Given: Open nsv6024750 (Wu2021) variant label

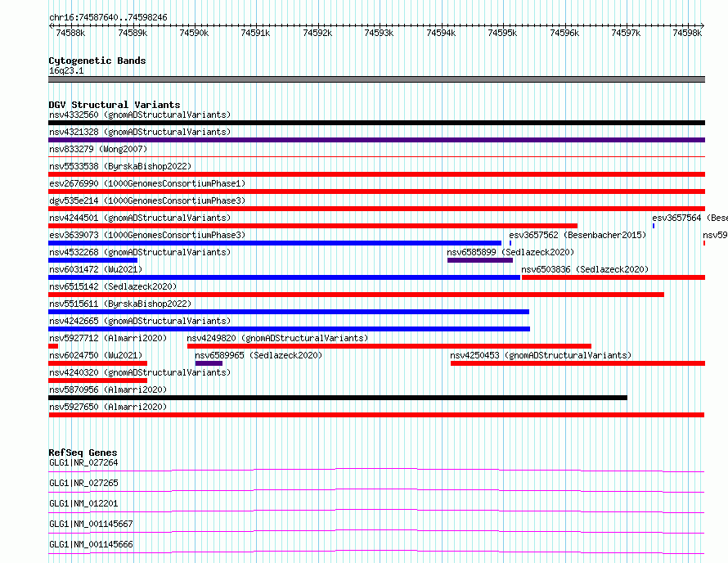Looking at the screenshot, I should (96, 355).
